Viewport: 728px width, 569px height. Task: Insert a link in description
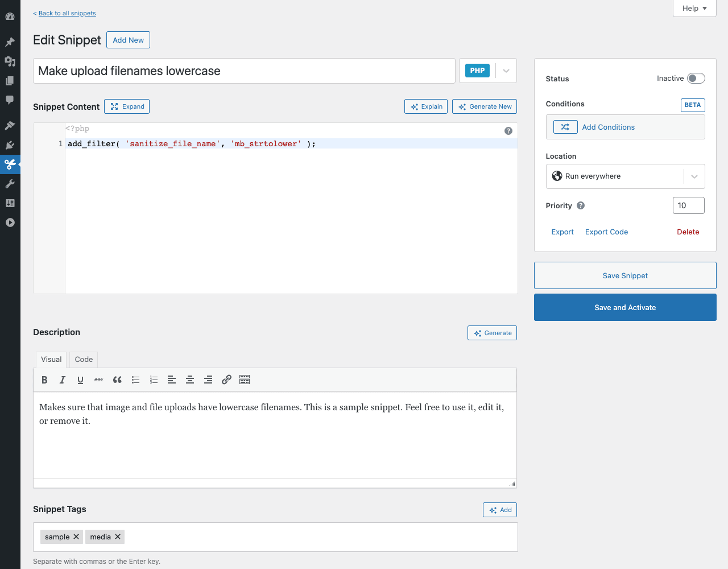point(226,380)
